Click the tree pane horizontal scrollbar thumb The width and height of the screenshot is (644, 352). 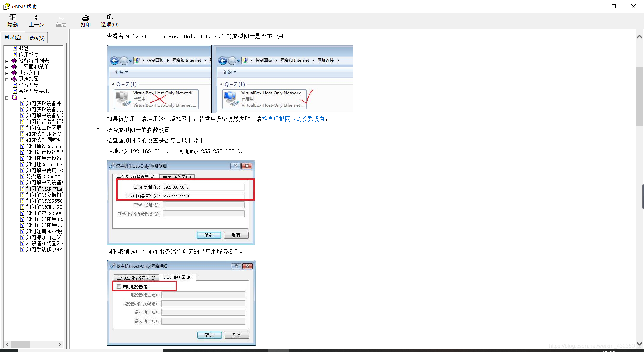(x=21, y=344)
